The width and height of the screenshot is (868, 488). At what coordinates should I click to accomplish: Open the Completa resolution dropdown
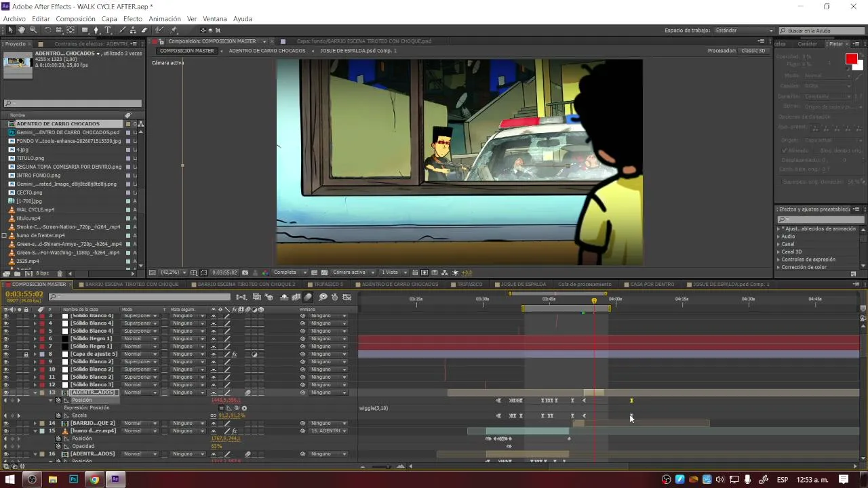290,272
